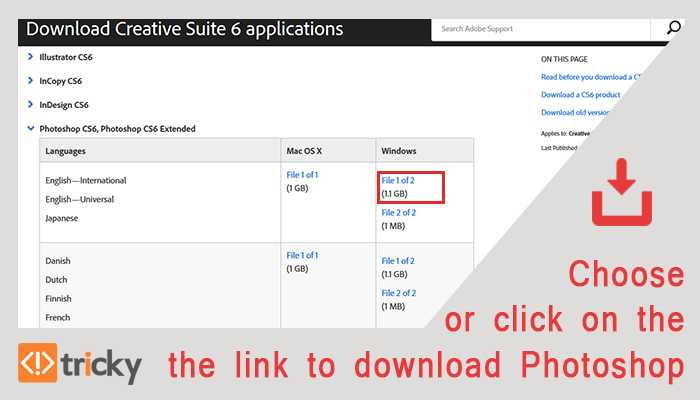Select the Danish language text
Screen dimensions: 700x400
(58, 261)
